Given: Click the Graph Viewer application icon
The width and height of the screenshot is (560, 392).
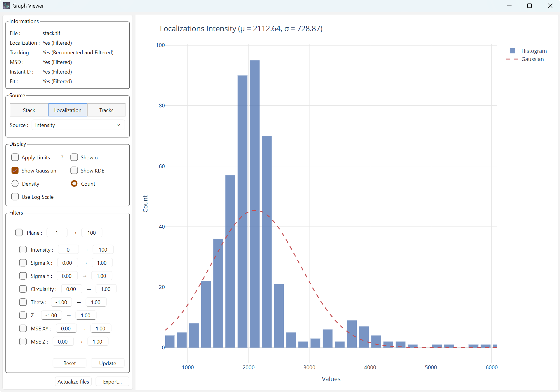Looking at the screenshot, I should pyautogui.click(x=6, y=6).
